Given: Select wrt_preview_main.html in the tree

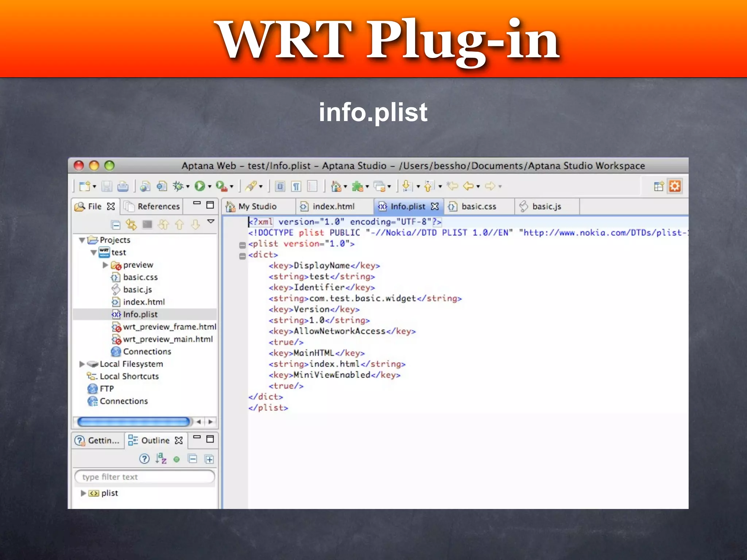Looking at the screenshot, I should pos(162,339).
